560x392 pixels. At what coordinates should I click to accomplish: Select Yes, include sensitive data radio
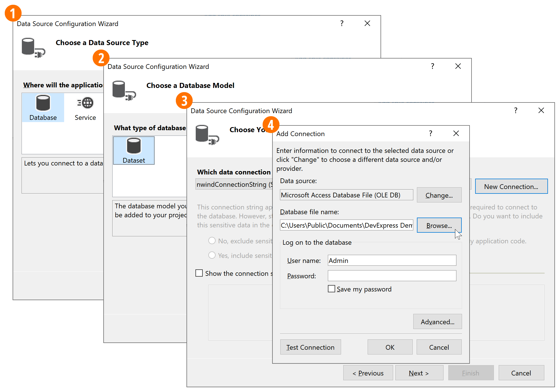click(x=212, y=255)
